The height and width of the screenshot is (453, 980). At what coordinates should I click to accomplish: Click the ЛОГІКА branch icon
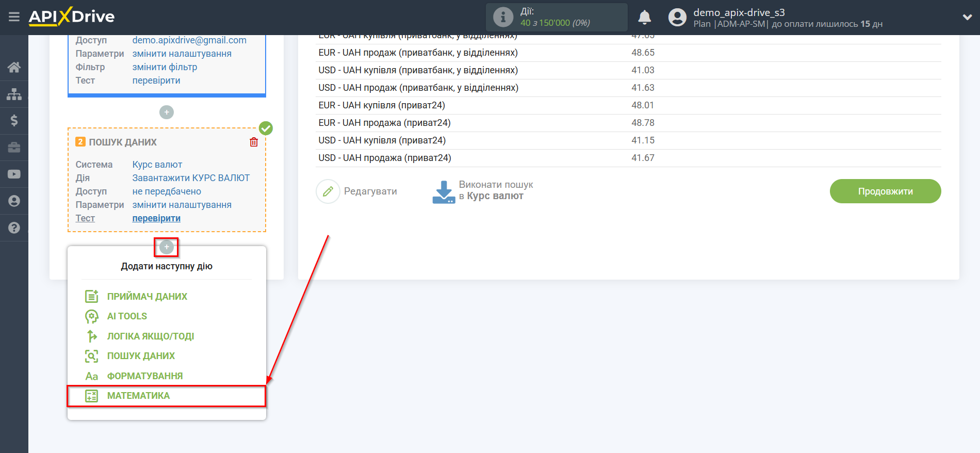click(91, 336)
